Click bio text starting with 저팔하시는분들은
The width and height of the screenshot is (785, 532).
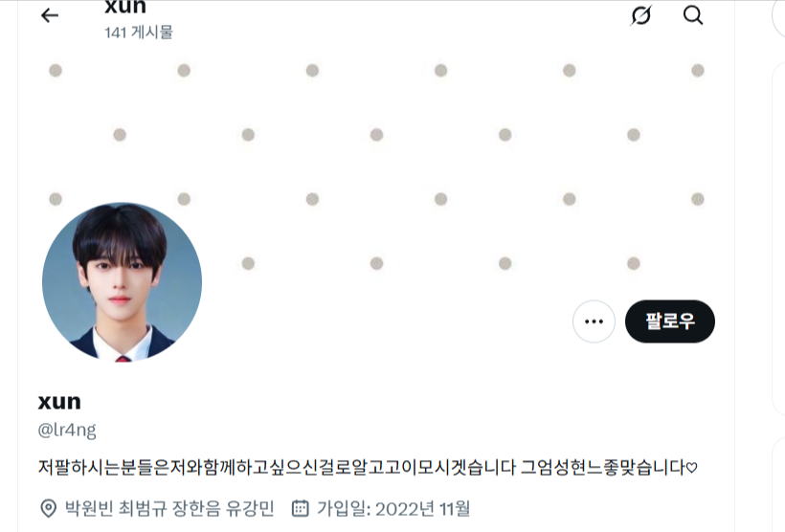(368, 468)
